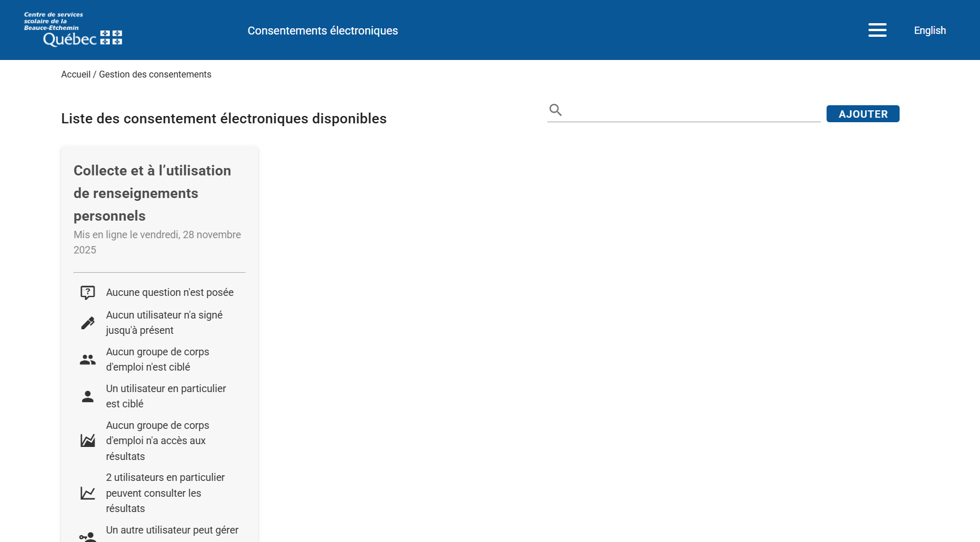Select the pen signature icon in the consent card
Screen dimensions: 980x542
pyautogui.click(x=88, y=322)
